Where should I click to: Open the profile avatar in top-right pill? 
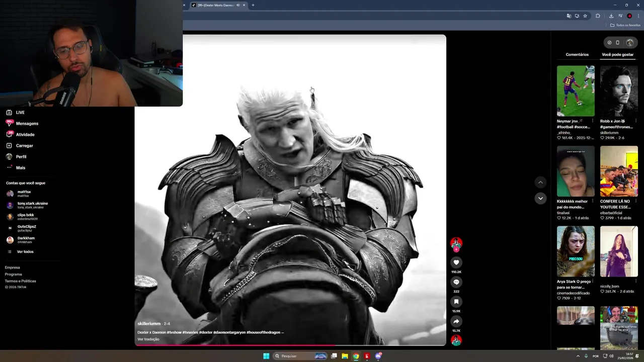point(629,43)
